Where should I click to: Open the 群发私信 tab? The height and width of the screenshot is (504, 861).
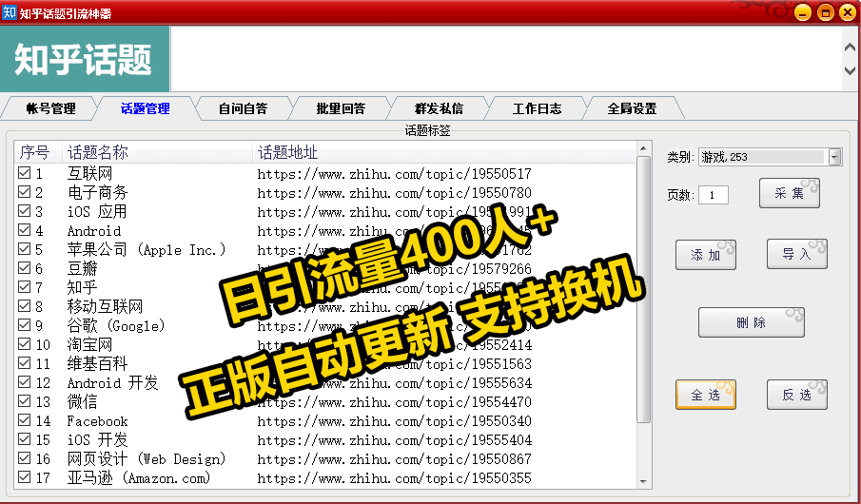(439, 108)
